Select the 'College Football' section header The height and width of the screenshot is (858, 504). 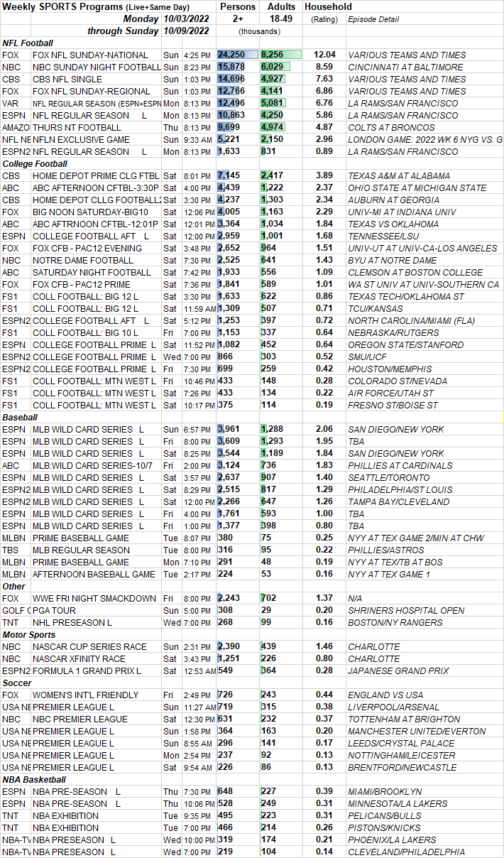[33, 163]
